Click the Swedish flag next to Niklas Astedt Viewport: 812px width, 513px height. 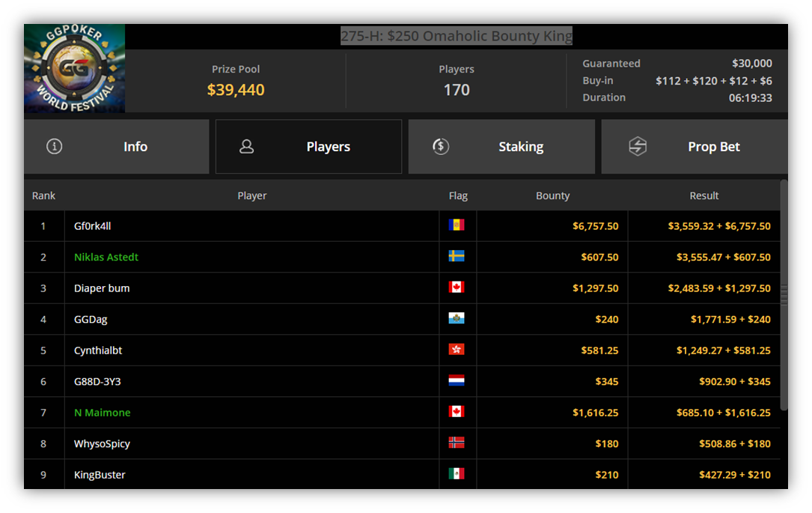(457, 256)
